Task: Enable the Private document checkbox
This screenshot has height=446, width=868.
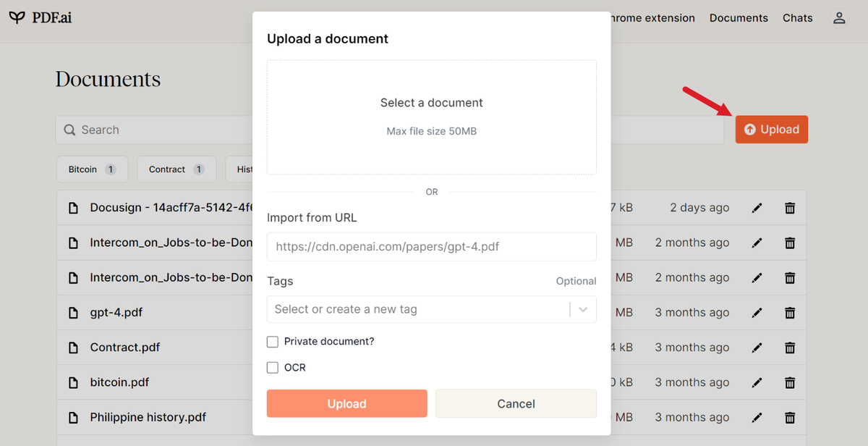Action: coord(273,341)
